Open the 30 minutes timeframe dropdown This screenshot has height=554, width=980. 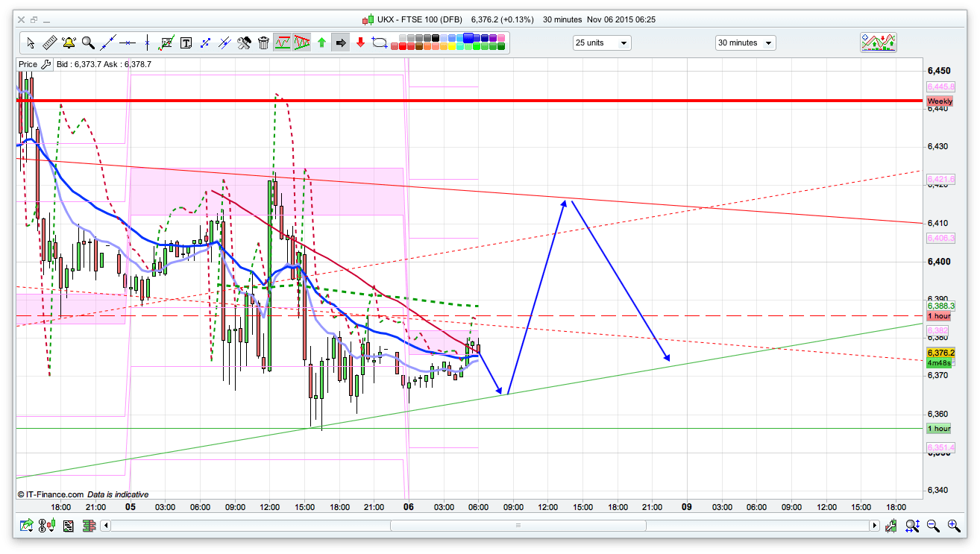[x=744, y=43]
